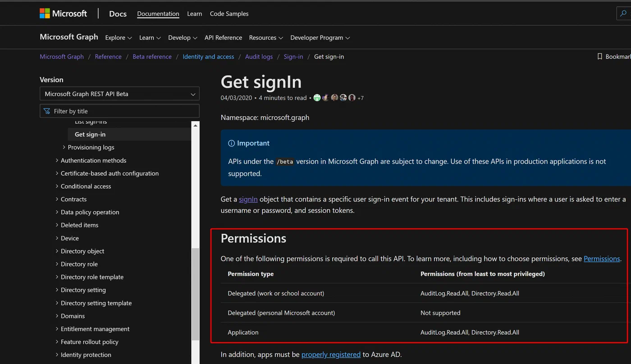
Task: Click the Important info icon
Action: (231, 143)
